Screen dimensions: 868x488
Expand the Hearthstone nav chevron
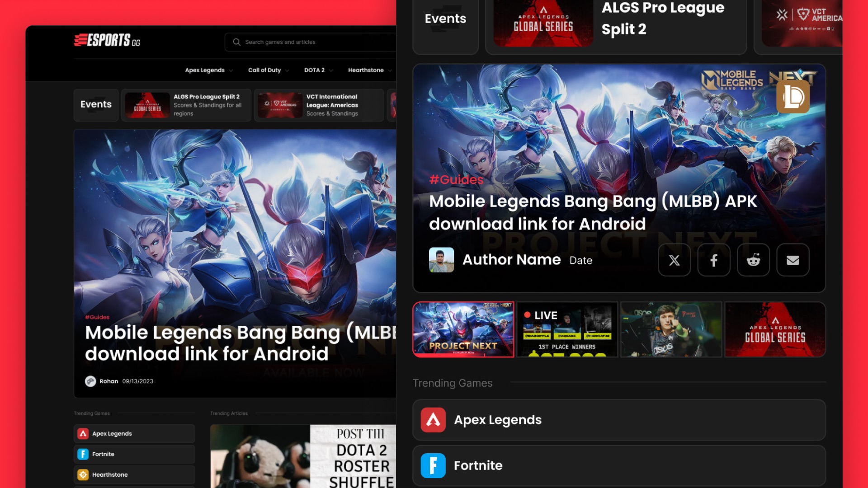390,70
